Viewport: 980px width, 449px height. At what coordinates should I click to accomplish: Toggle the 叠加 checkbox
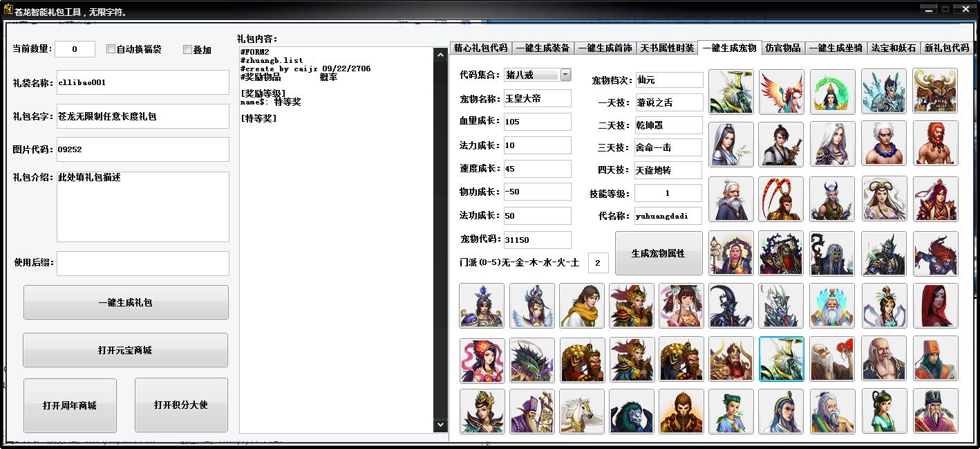tap(187, 50)
